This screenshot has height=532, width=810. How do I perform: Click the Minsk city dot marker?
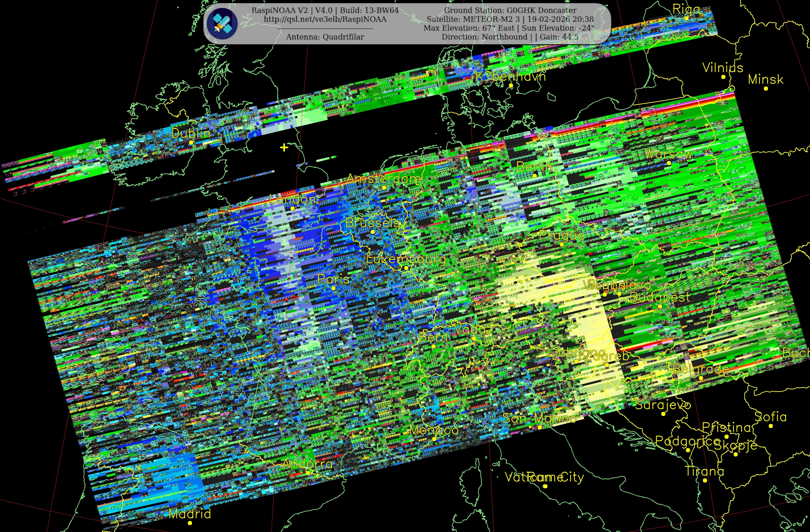766,88
